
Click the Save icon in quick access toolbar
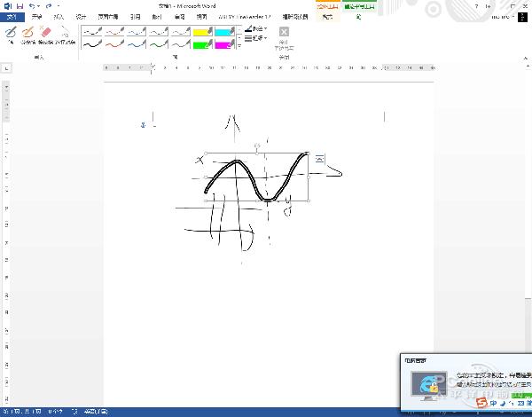20,6
